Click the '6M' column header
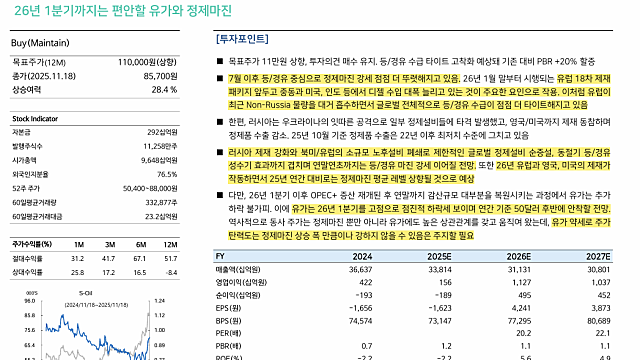 (x=141, y=244)
